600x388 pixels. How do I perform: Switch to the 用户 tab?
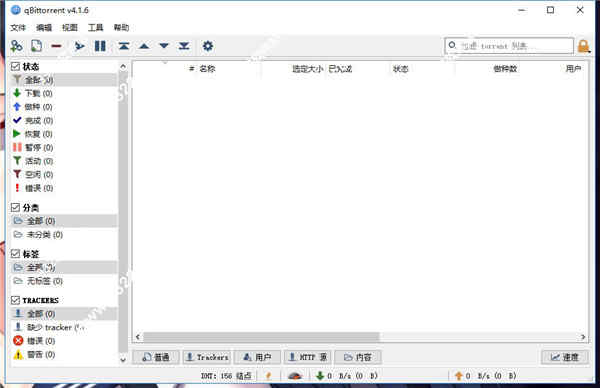click(x=257, y=357)
